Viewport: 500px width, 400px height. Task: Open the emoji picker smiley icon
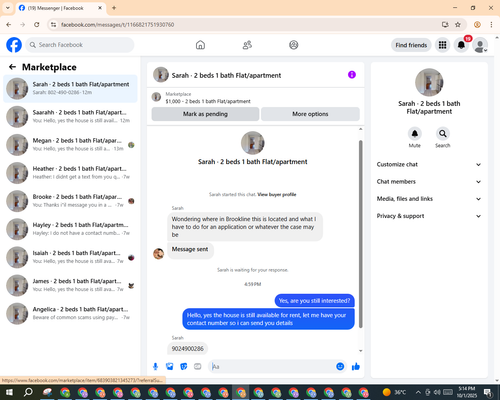[340, 367]
